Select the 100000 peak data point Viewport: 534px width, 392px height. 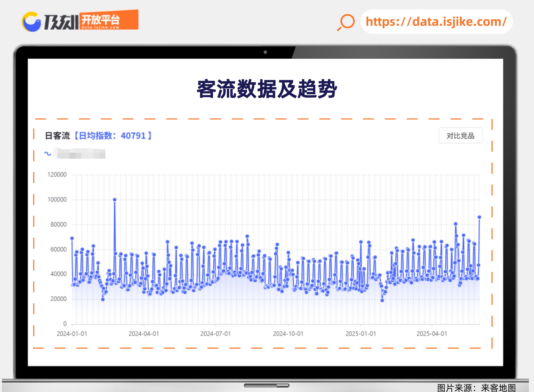pos(115,200)
